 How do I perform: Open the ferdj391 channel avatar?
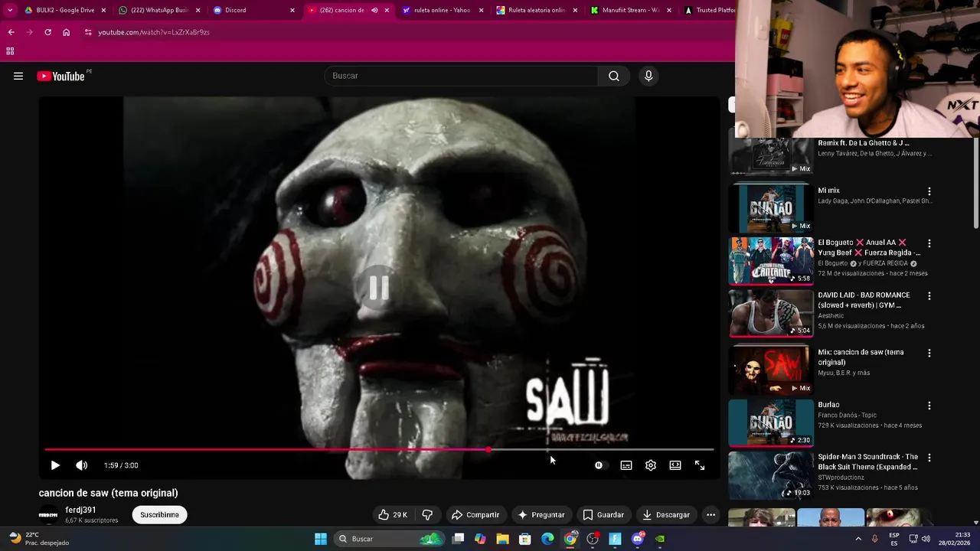(x=48, y=515)
